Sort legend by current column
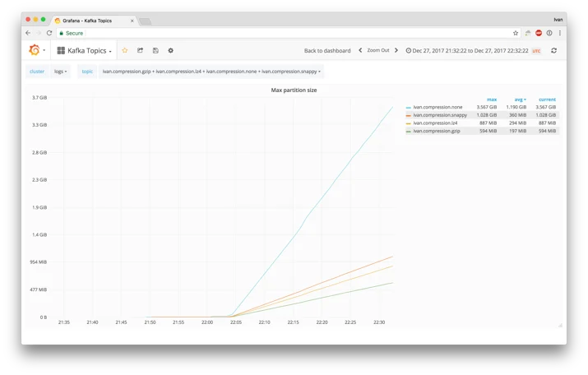588x375 pixels. [547, 100]
